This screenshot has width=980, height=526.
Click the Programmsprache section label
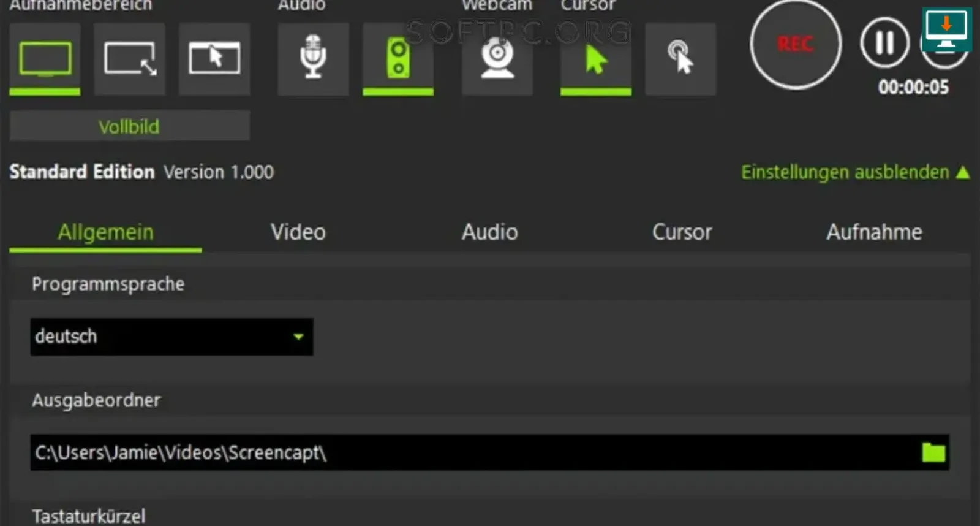[108, 284]
